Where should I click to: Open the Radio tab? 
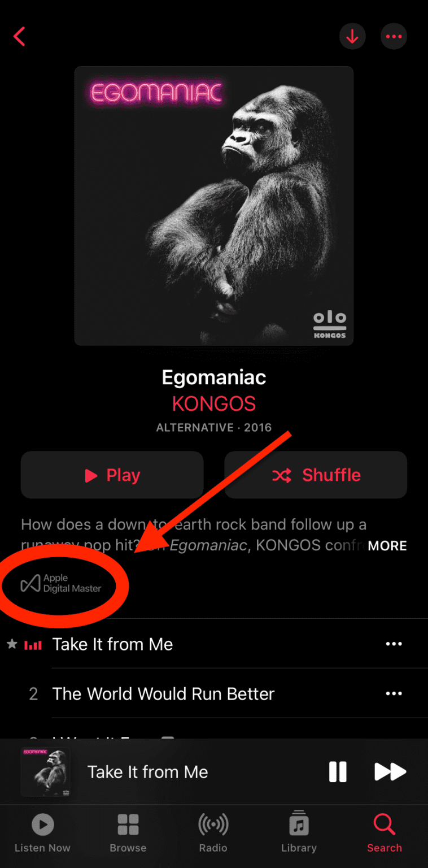pos(213,833)
